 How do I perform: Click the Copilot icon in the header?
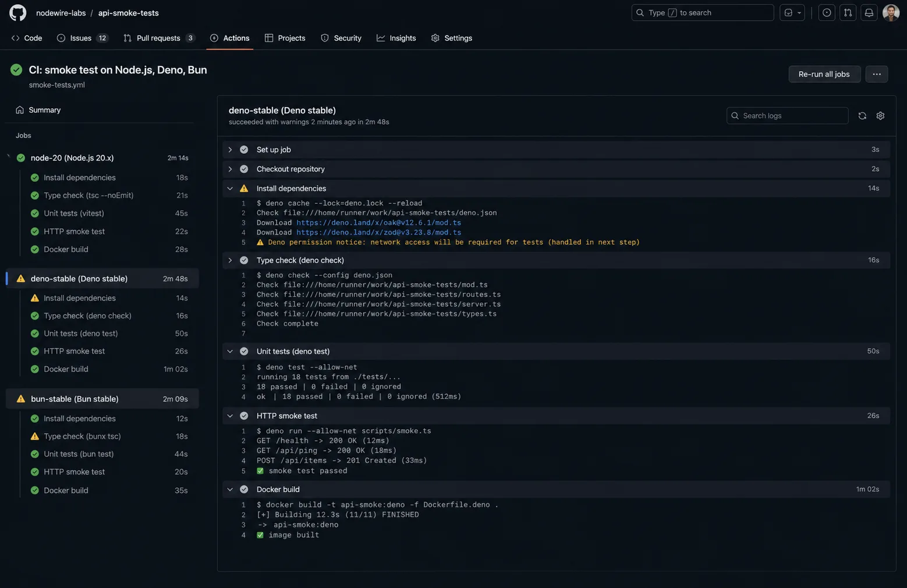(788, 13)
